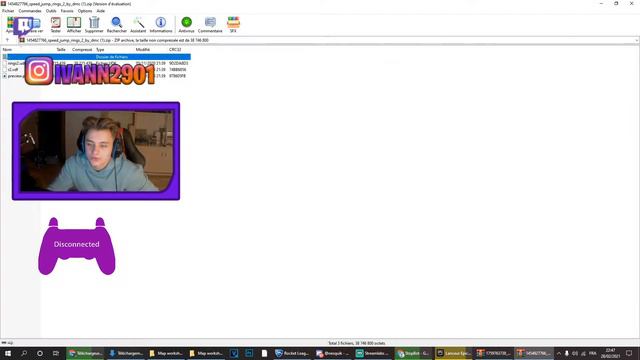Select the highlighted Dossier de fichiers row
Screen dimensions: 640x360
[96, 57]
